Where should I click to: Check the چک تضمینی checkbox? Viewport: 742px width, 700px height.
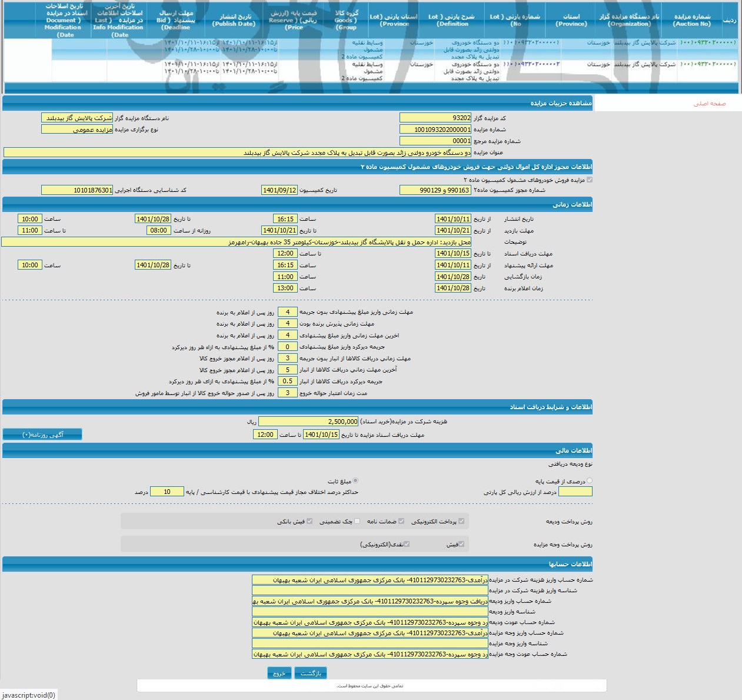tap(357, 521)
